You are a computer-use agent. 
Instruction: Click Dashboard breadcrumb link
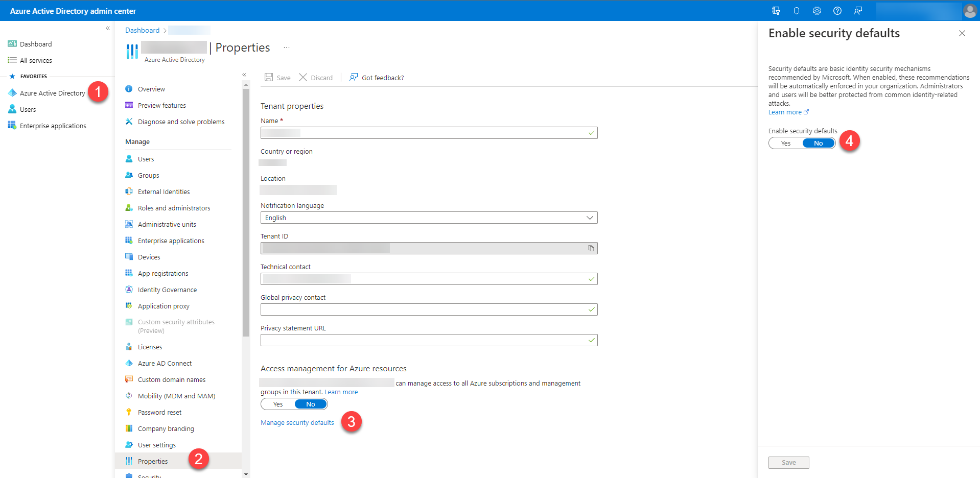point(143,30)
